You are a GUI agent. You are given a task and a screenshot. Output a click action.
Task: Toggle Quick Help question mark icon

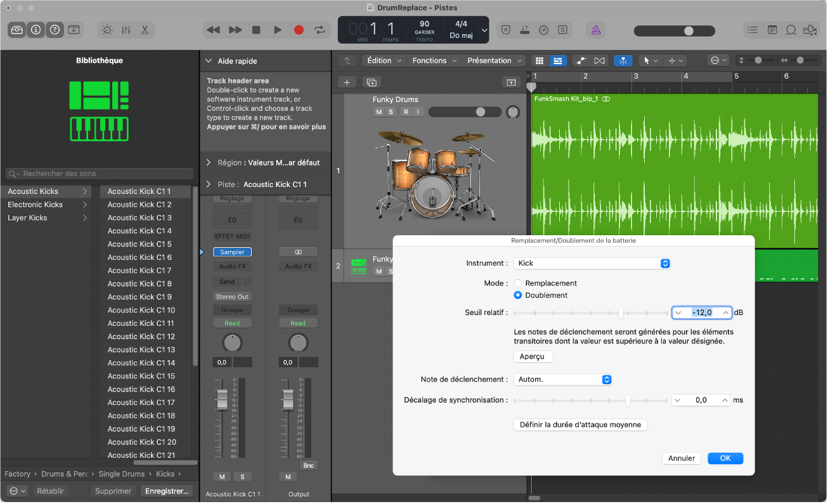pyautogui.click(x=55, y=30)
